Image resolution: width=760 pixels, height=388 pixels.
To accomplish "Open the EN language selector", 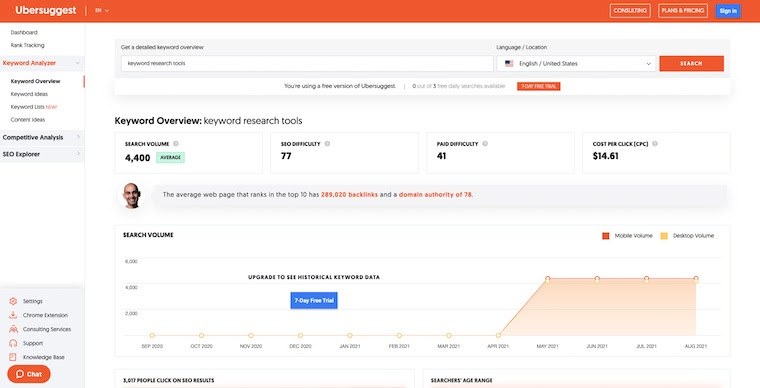I will coord(102,10).
